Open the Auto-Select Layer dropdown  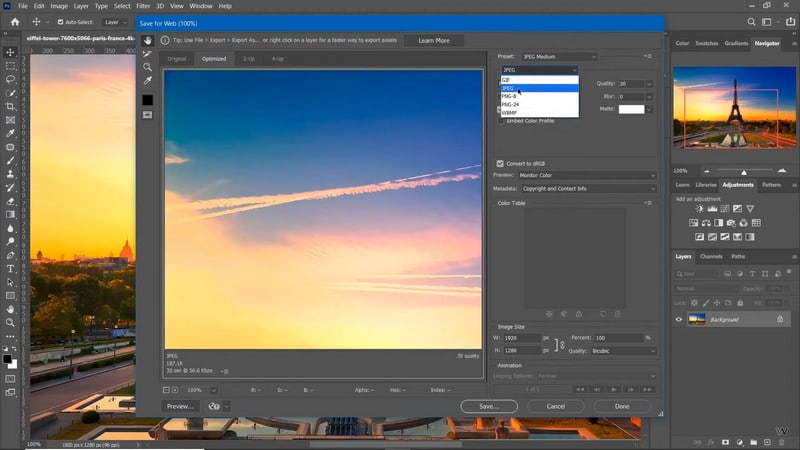pos(115,22)
